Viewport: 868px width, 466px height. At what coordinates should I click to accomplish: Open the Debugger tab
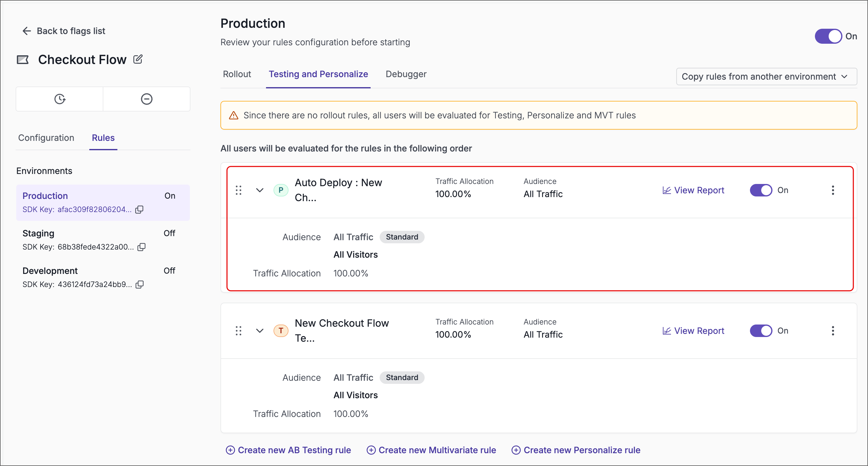coord(406,74)
